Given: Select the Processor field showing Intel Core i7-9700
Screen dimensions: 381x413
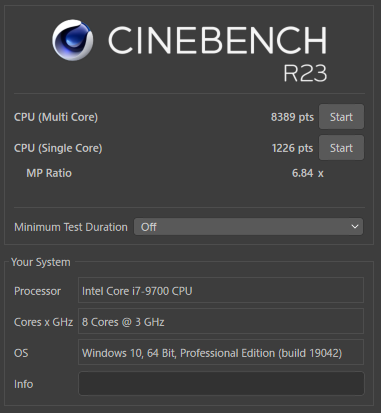Looking at the screenshot, I should 221,290.
